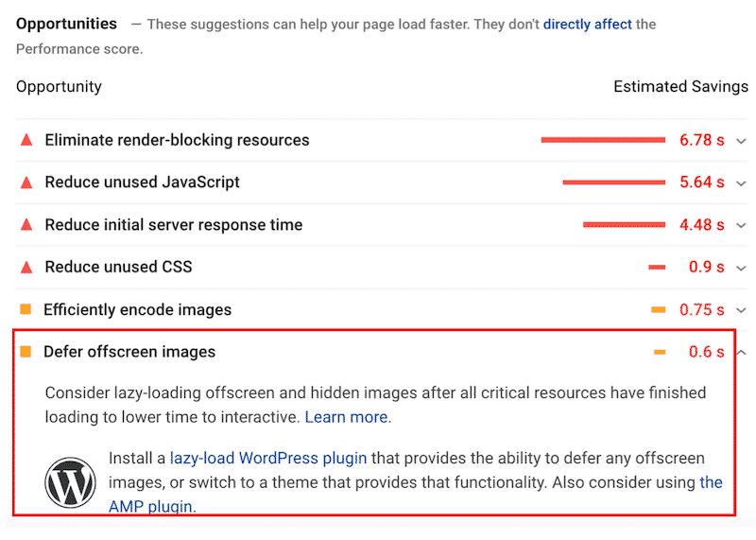This screenshot has width=756, height=540.
Task: Click the WordPress logo icon
Action: point(70,481)
